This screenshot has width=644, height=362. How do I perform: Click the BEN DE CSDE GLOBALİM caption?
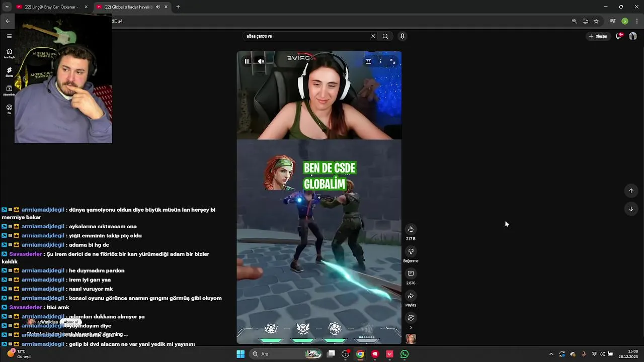click(330, 176)
